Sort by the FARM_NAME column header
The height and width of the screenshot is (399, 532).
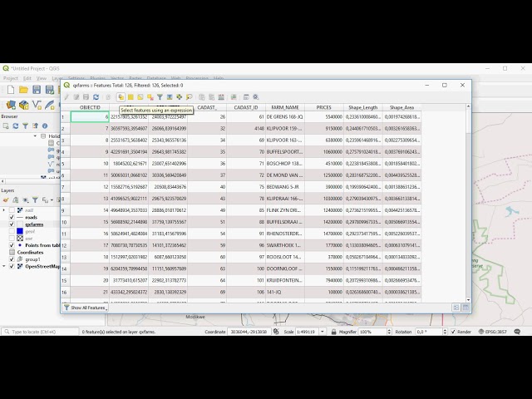click(x=285, y=107)
